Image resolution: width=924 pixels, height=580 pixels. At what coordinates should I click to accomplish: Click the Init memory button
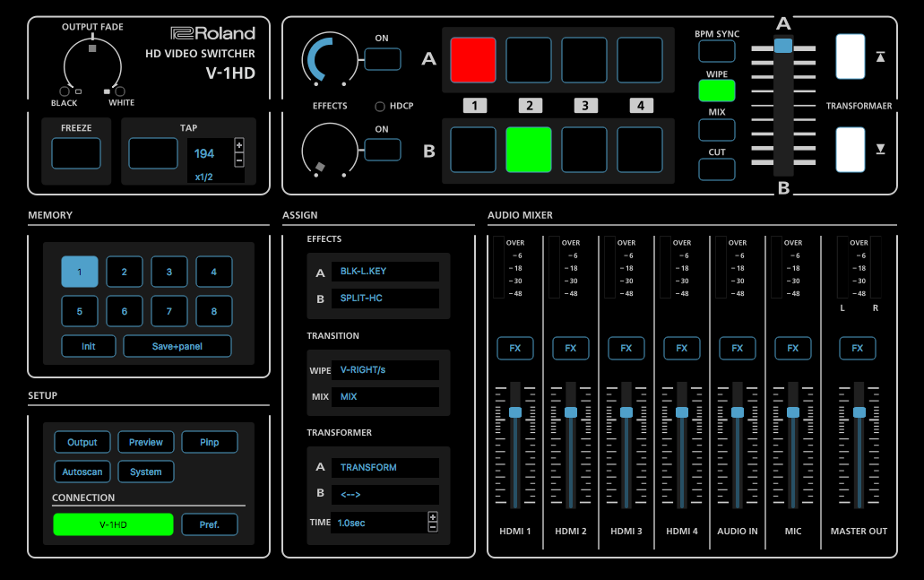click(89, 346)
